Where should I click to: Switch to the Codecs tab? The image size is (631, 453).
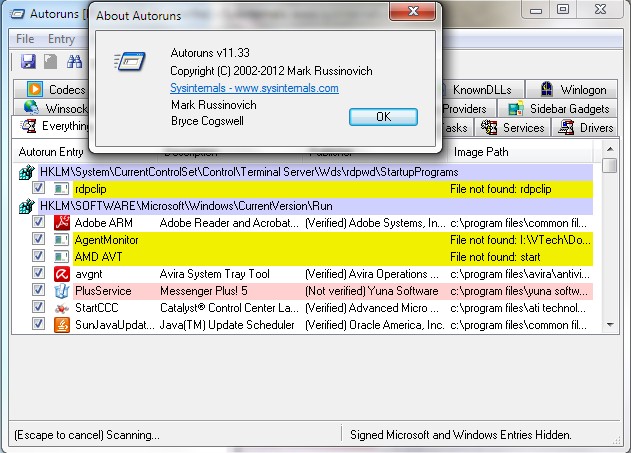click(52, 89)
